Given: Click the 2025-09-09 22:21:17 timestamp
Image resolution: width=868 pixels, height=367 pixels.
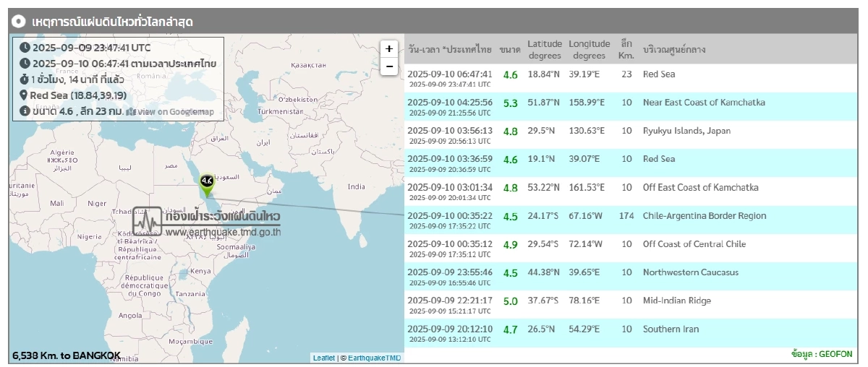Looking at the screenshot, I should [x=450, y=301].
